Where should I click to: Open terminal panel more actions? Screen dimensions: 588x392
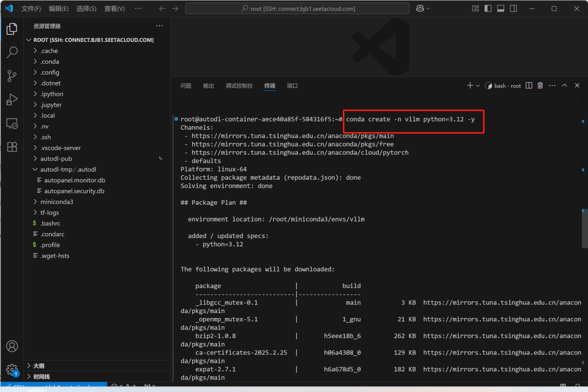click(552, 85)
